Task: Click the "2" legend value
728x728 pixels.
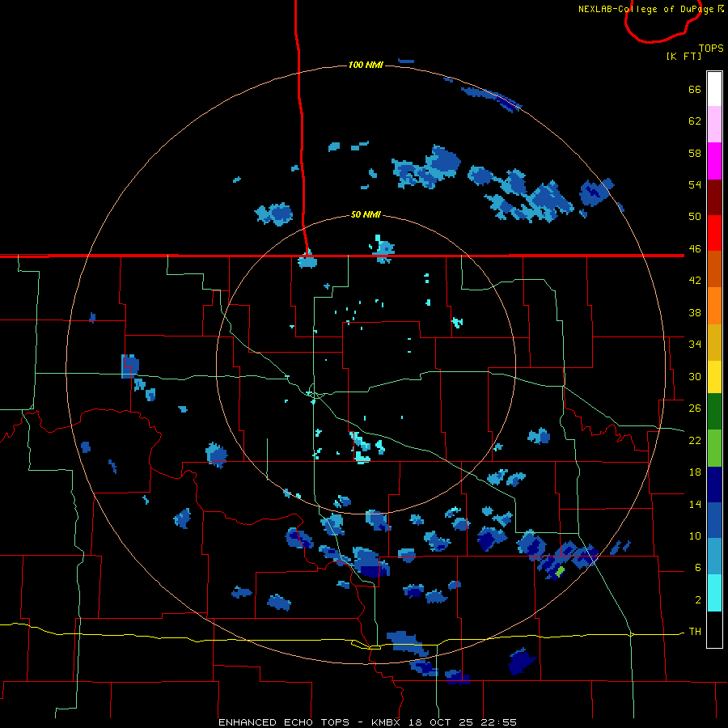Action: [698, 600]
